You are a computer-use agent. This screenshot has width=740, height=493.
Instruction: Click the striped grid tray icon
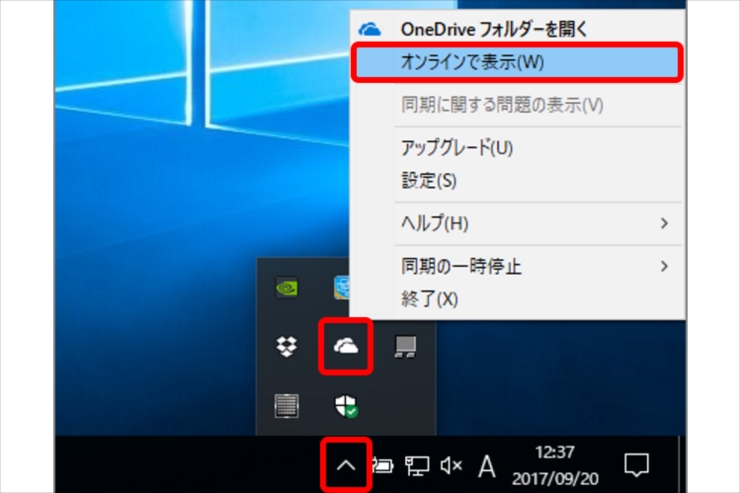pyautogui.click(x=286, y=406)
